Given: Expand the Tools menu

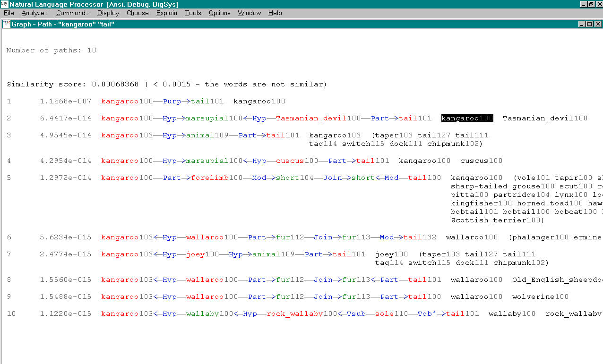Looking at the screenshot, I should 193,13.
